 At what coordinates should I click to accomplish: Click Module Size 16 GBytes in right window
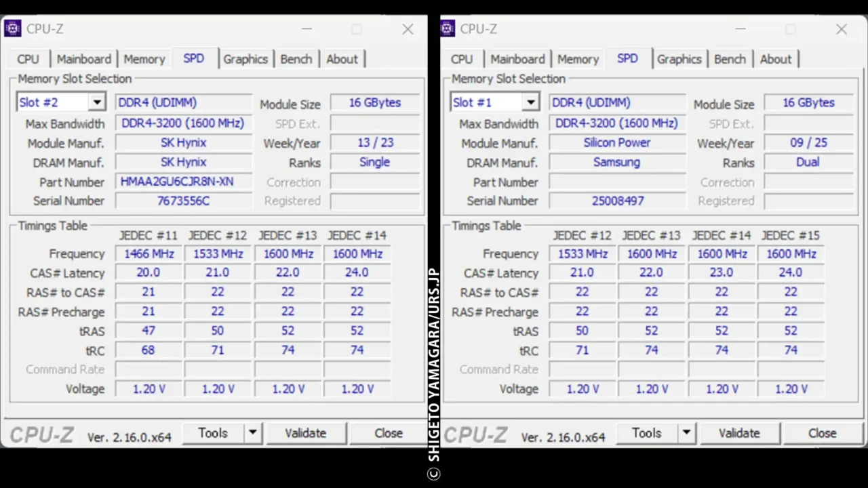[808, 102]
